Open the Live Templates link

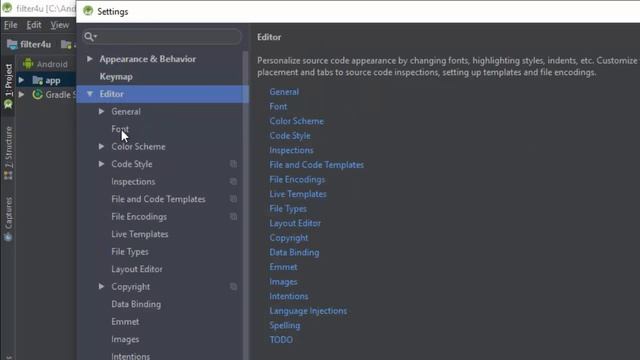click(298, 194)
